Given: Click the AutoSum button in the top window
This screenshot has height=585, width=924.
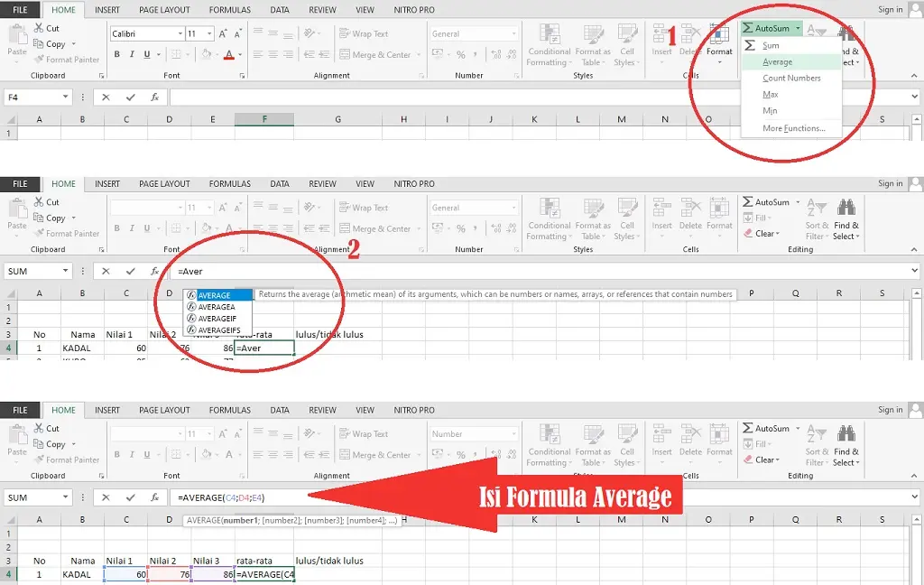Looking at the screenshot, I should (x=766, y=28).
